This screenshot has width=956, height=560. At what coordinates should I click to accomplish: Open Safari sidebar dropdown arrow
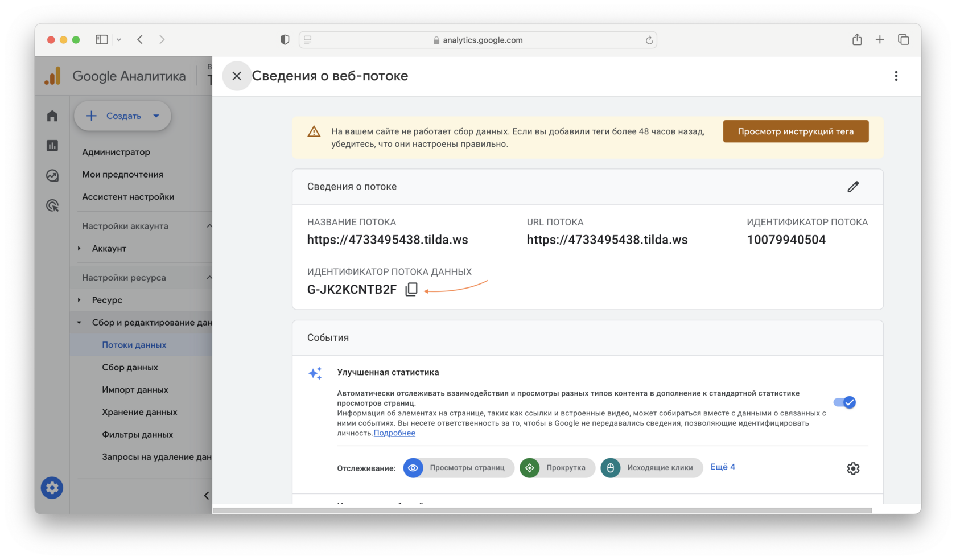point(119,40)
